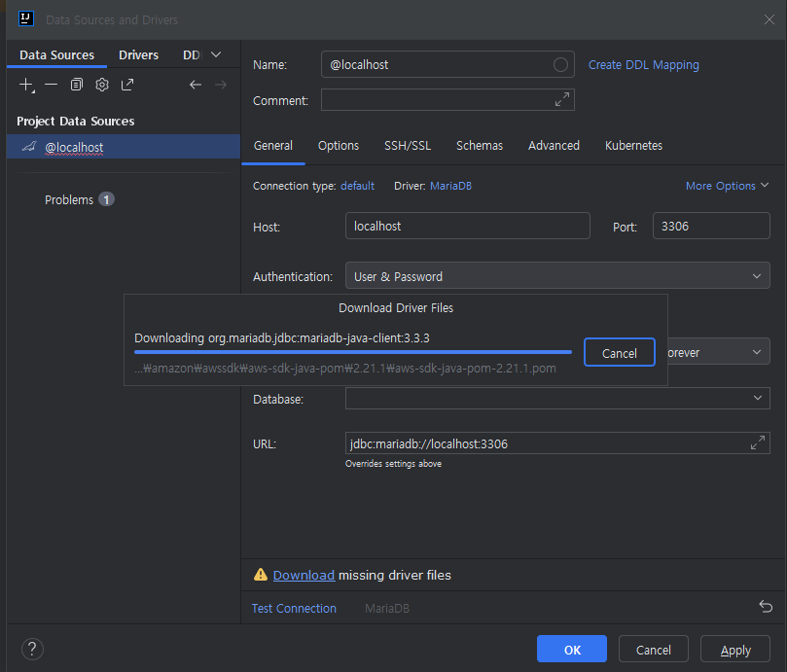787x672 pixels.
Task: Click the MariaDB driver link
Action: click(450, 186)
